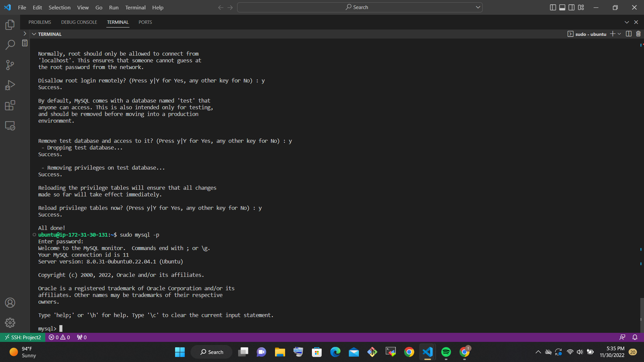
Task: Open the Source Control view
Action: (10, 65)
